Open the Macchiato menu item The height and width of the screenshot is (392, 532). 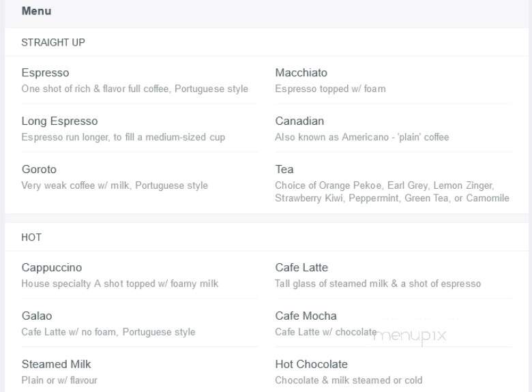pos(301,72)
